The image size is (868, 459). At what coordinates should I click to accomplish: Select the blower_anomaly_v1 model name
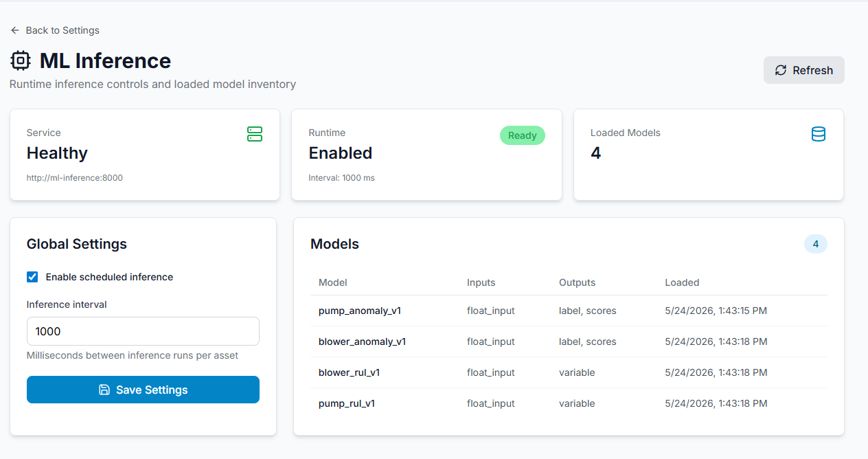pyautogui.click(x=363, y=342)
